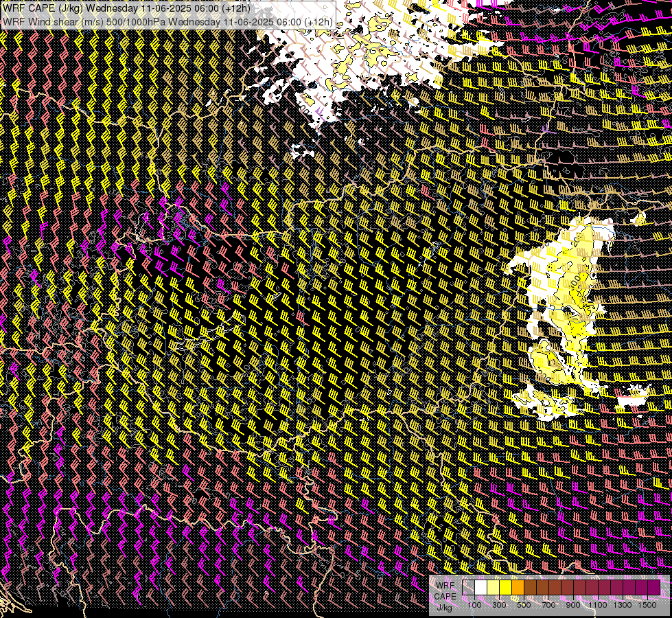
Task: Click the legend value "1100"
Action: 597,605
